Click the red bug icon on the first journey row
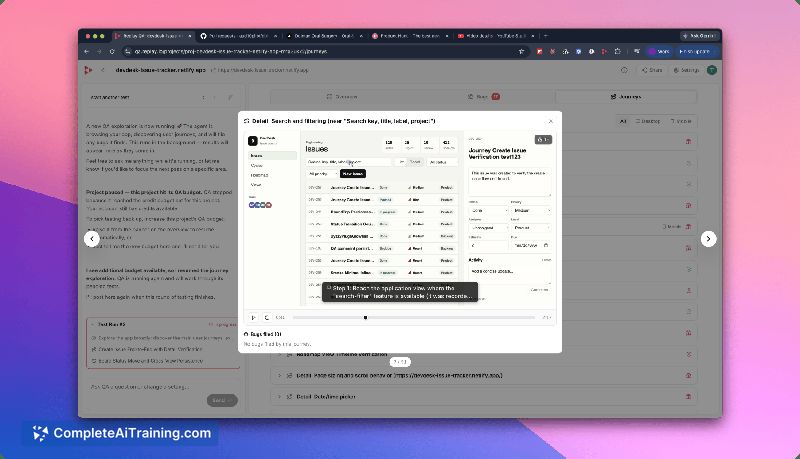This screenshot has height=459, width=800. 688,141
